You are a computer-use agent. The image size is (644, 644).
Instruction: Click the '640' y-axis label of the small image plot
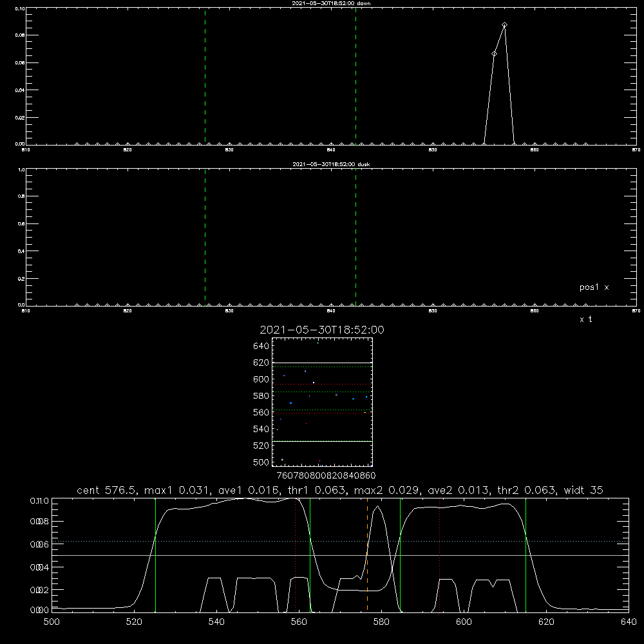[261, 346]
